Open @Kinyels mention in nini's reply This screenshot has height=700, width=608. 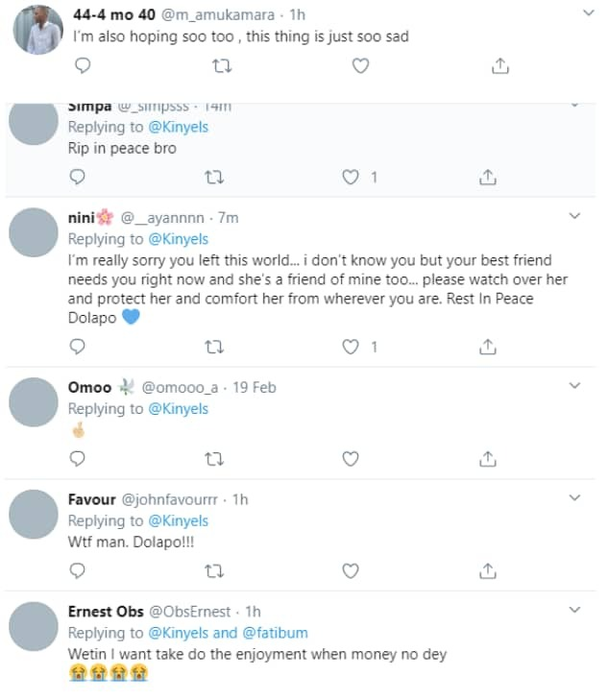(x=177, y=239)
